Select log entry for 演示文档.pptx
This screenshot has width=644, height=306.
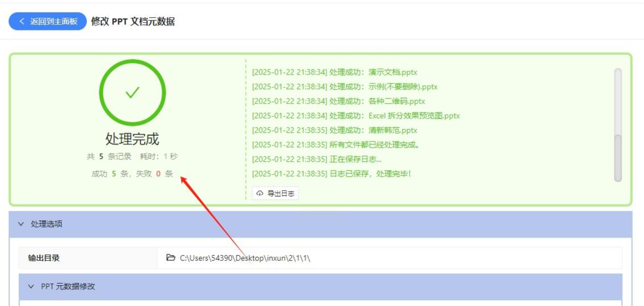tap(334, 72)
